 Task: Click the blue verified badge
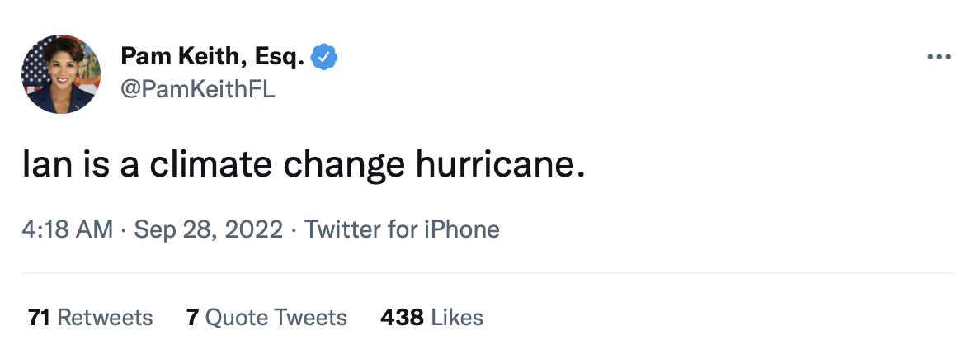click(326, 58)
